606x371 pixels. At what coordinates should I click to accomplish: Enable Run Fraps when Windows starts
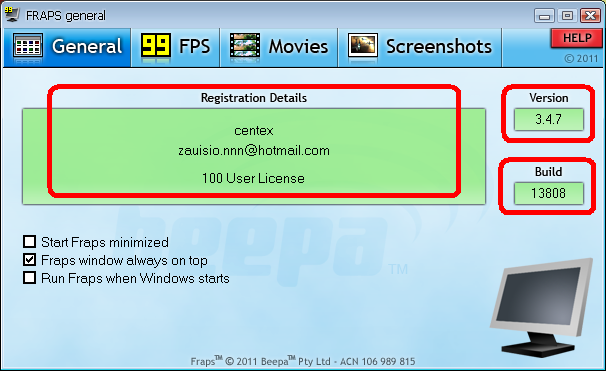[x=29, y=278]
